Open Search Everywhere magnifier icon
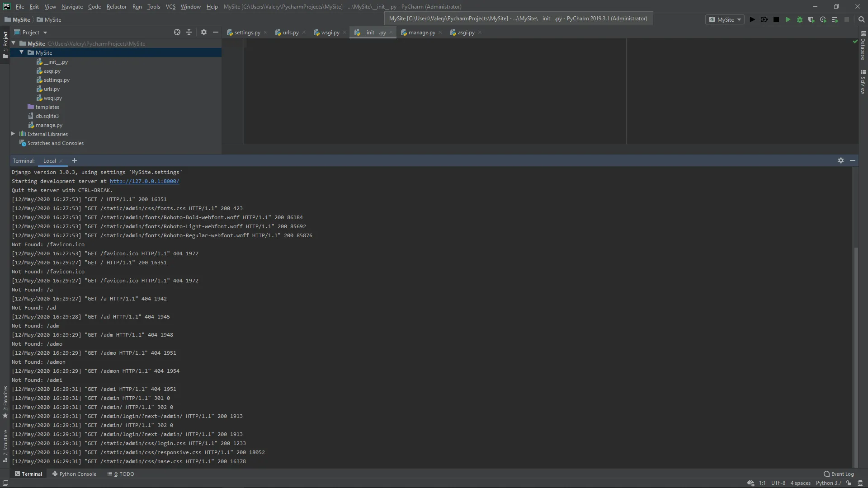This screenshot has height=488, width=868. point(861,19)
